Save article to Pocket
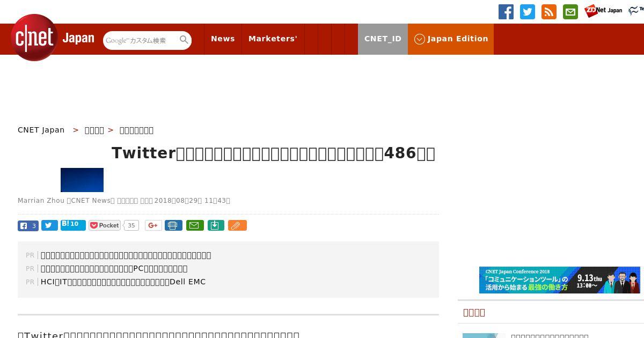The image size is (644, 338). tap(105, 225)
